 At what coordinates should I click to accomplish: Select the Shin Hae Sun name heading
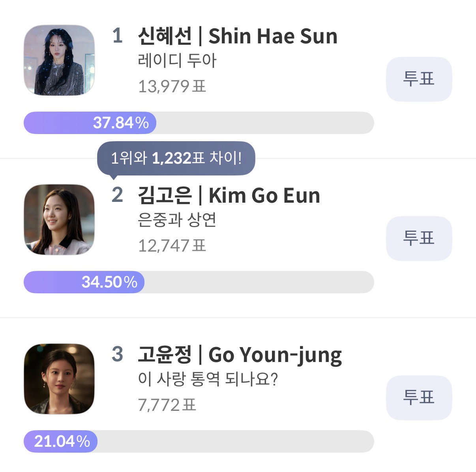[x=238, y=36]
